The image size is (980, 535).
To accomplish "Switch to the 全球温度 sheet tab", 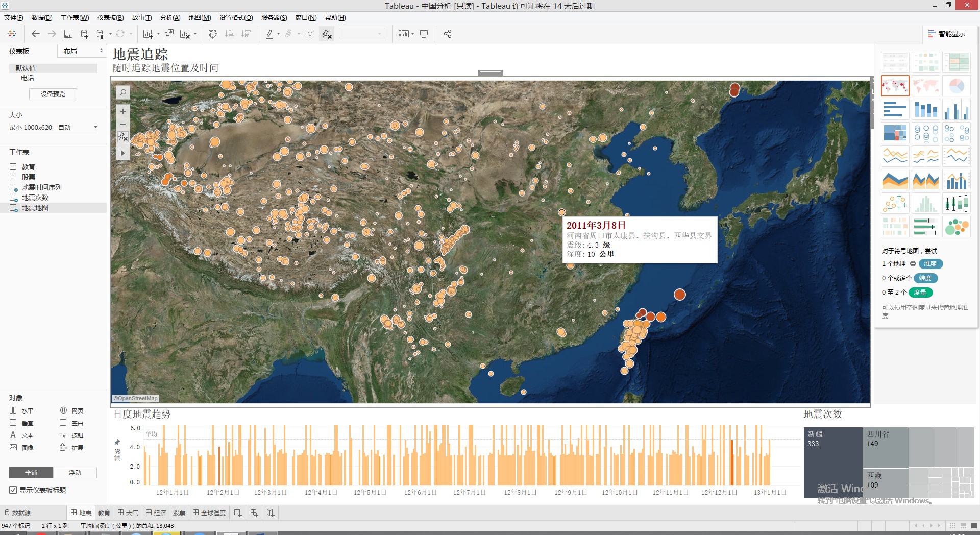I will coord(209,513).
